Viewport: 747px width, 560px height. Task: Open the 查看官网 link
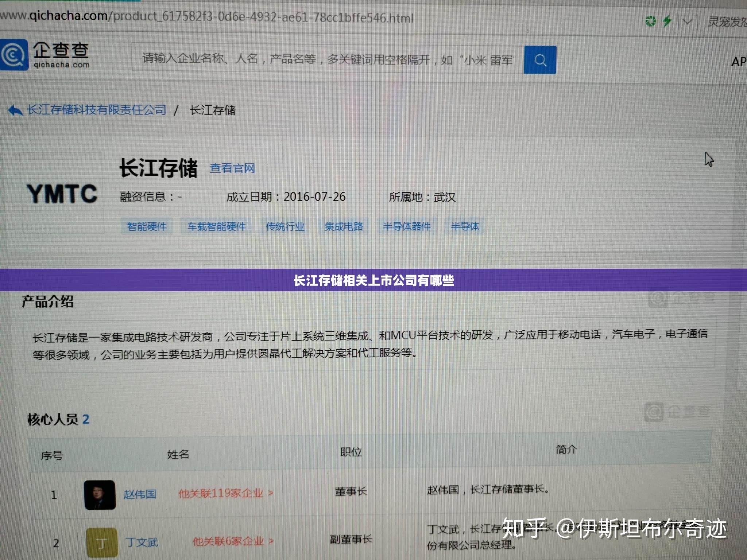point(232,168)
